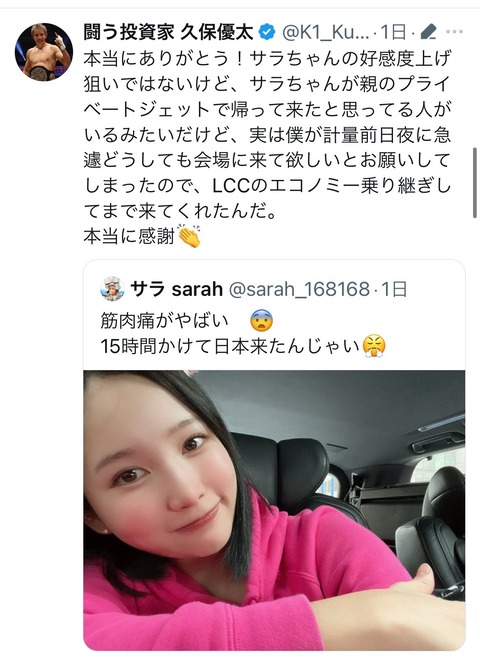
Task: Open the three-dot more options menu
Action: pos(455,32)
